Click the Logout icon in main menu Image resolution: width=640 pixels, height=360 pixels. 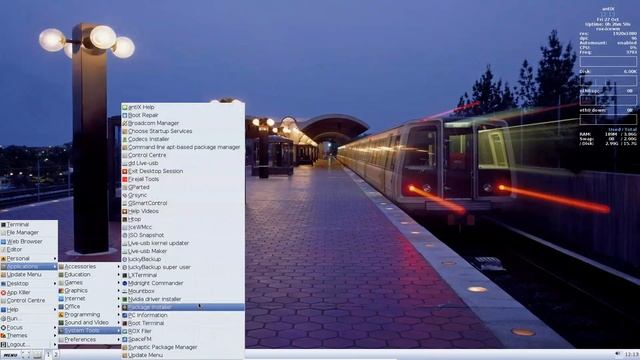3,344
